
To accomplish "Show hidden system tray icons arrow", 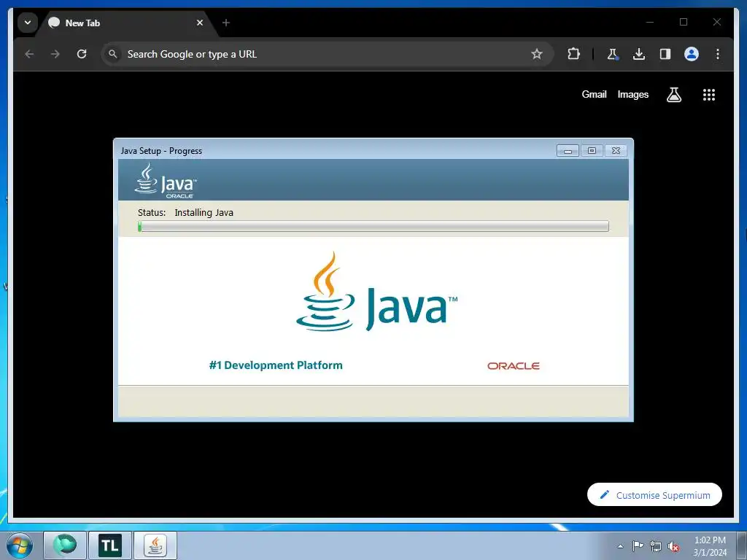I will (620, 546).
